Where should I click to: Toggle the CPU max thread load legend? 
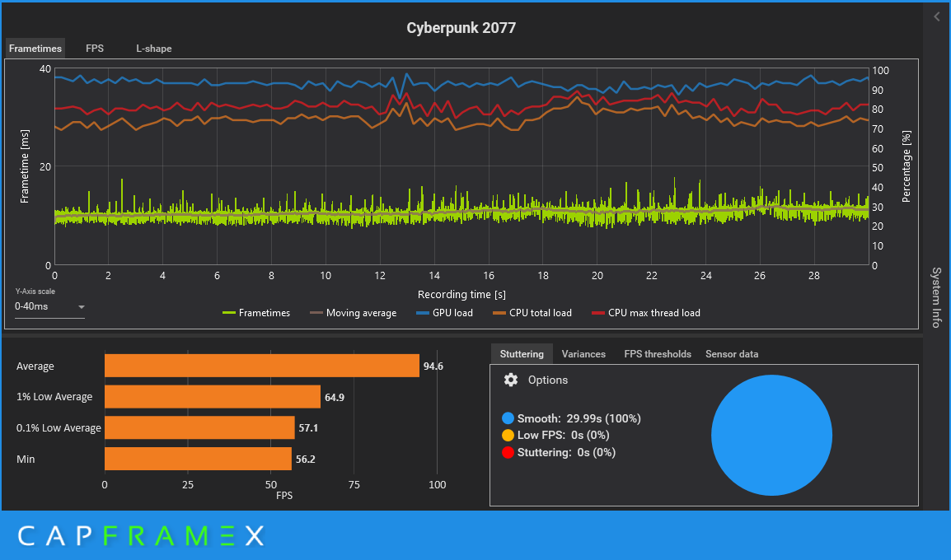646,313
